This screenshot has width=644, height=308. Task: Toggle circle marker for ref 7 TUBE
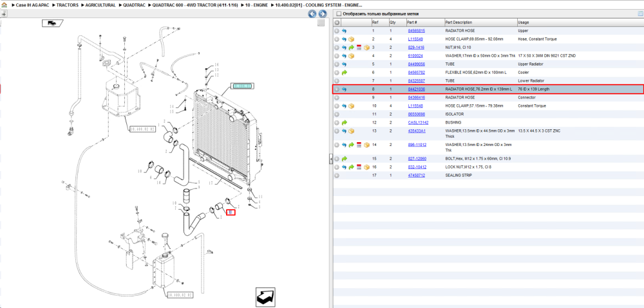(337, 81)
